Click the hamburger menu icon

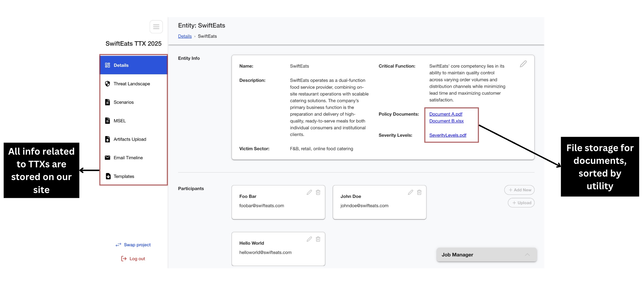[x=156, y=27]
